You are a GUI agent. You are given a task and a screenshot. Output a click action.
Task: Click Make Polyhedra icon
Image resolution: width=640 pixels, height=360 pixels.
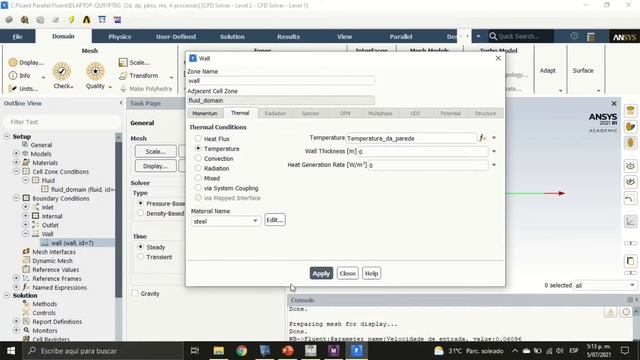click(124, 89)
